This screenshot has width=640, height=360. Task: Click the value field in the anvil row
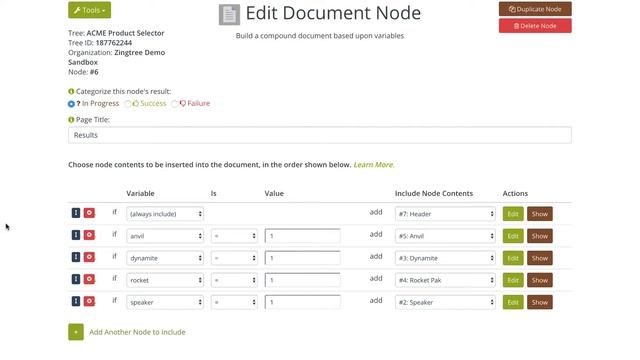(302, 236)
